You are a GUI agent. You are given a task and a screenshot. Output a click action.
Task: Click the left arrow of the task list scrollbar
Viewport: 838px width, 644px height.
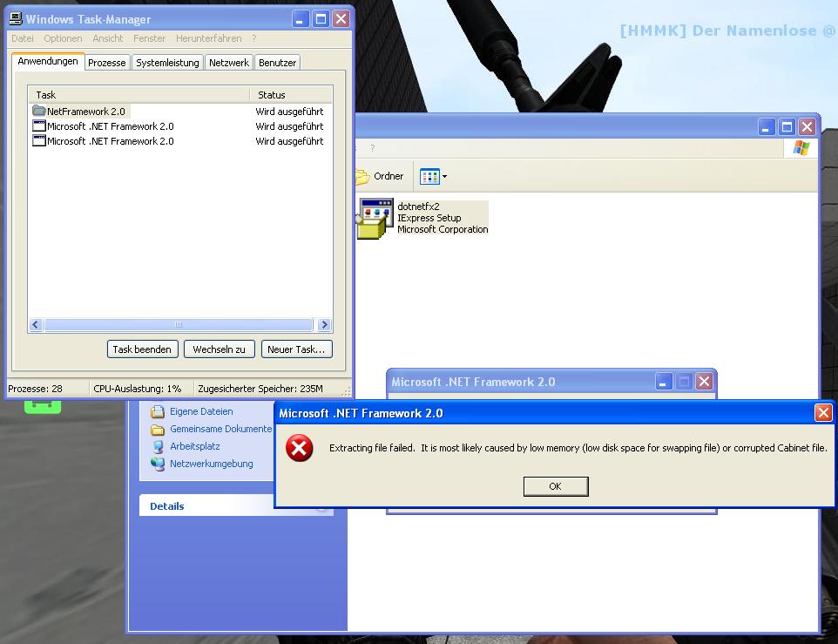pos(36,324)
